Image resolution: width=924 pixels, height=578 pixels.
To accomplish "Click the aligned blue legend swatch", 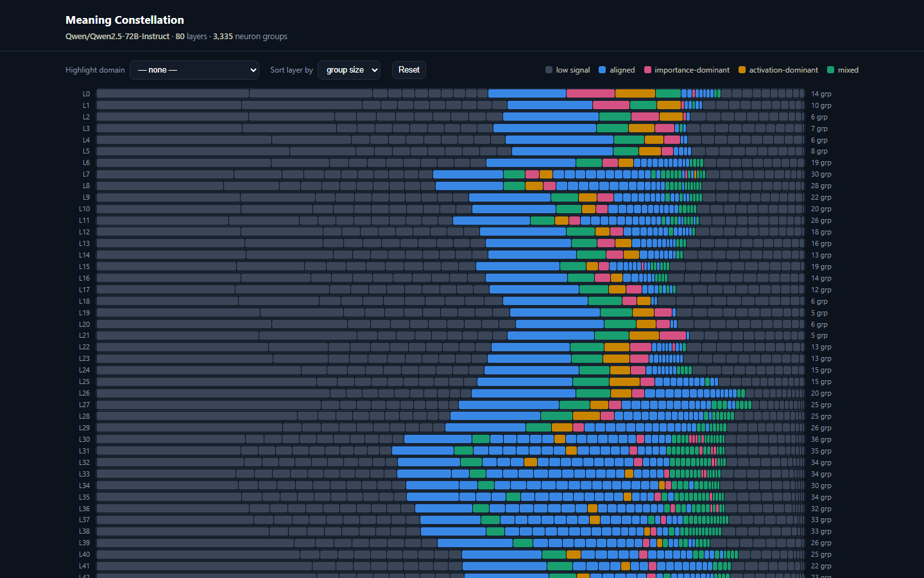I will (602, 70).
